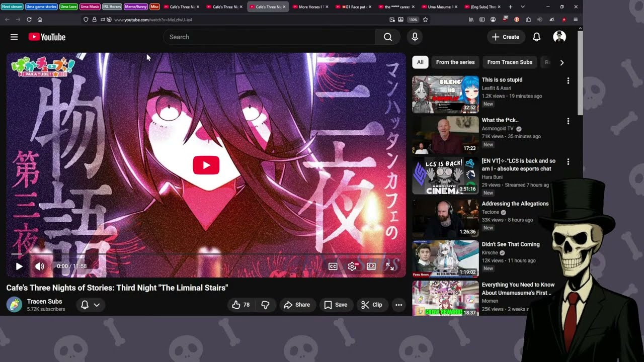644x362 pixels.
Task: Click the 130% zoom level indicator
Action: click(x=413, y=20)
